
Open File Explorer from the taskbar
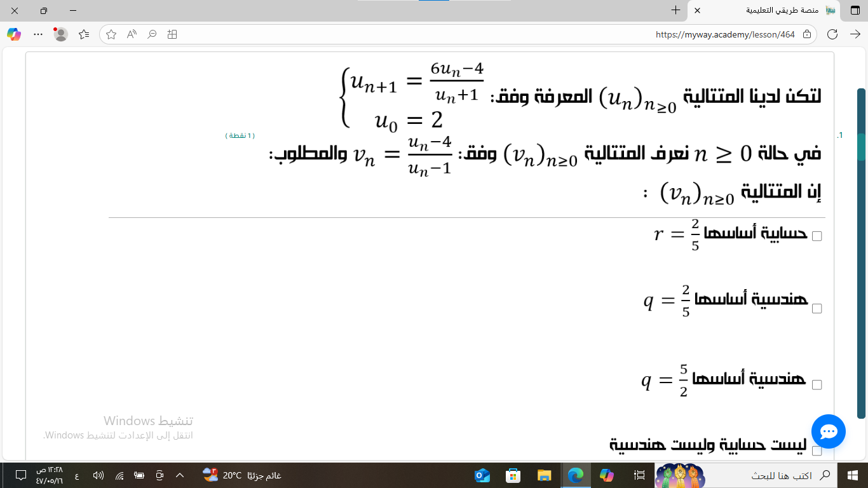tap(544, 475)
